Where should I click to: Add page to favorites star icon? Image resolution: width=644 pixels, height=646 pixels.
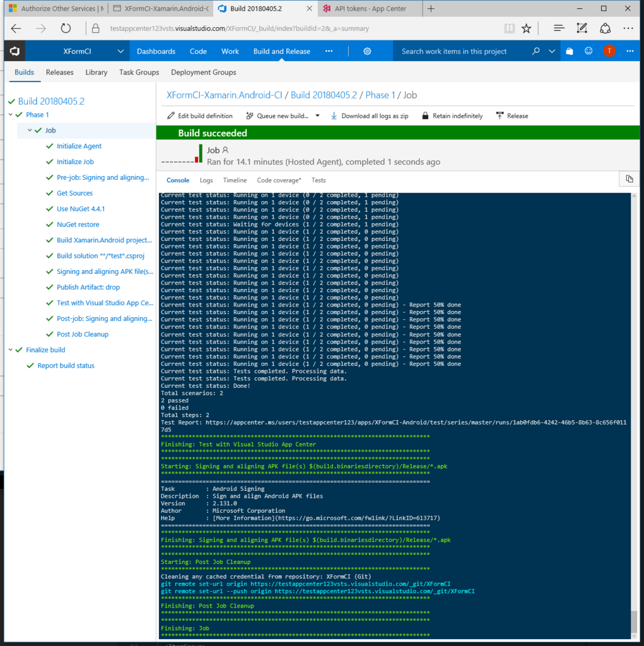click(x=526, y=28)
